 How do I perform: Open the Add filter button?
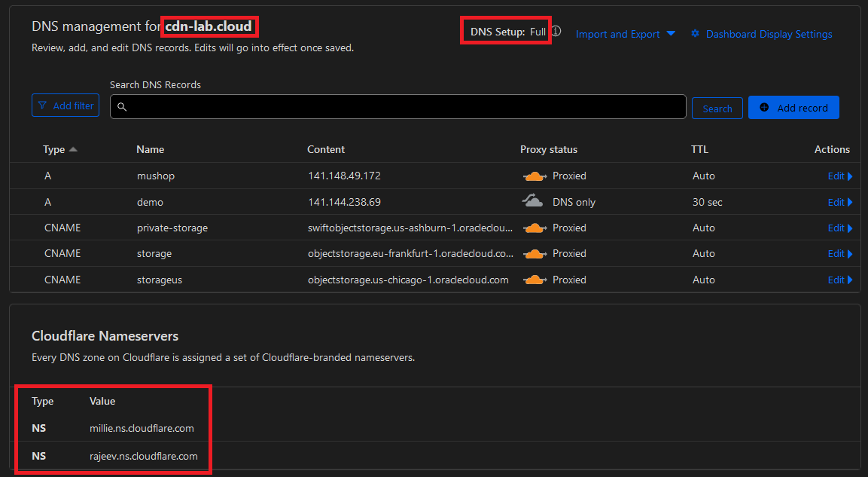point(65,105)
